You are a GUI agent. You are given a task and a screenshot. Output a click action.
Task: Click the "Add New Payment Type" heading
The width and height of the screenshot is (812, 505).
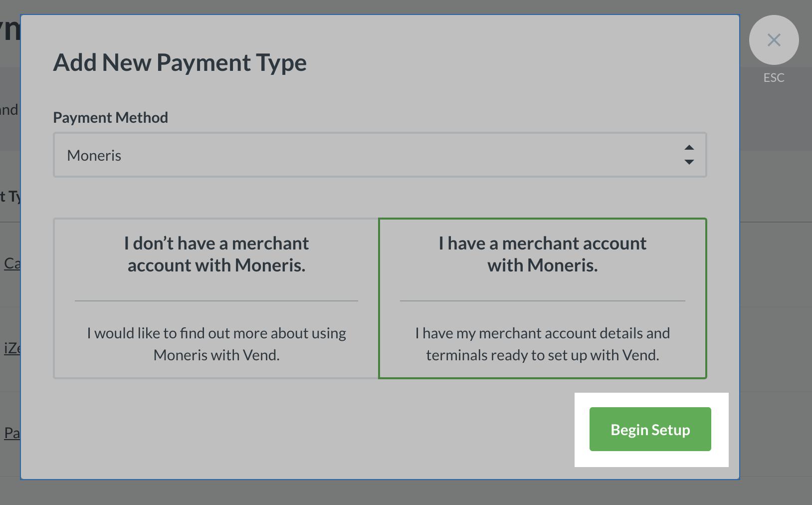coord(180,63)
